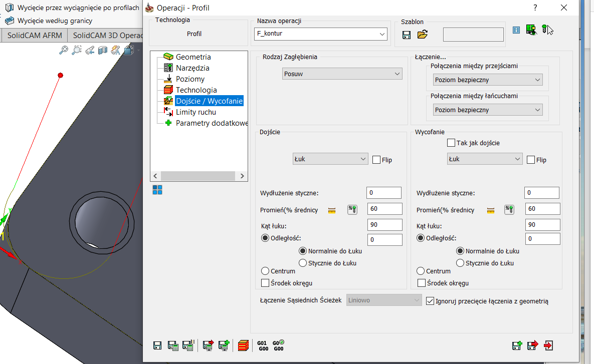
Task: Toggle Flip checkbox in Dojście section
Action: [x=376, y=160]
